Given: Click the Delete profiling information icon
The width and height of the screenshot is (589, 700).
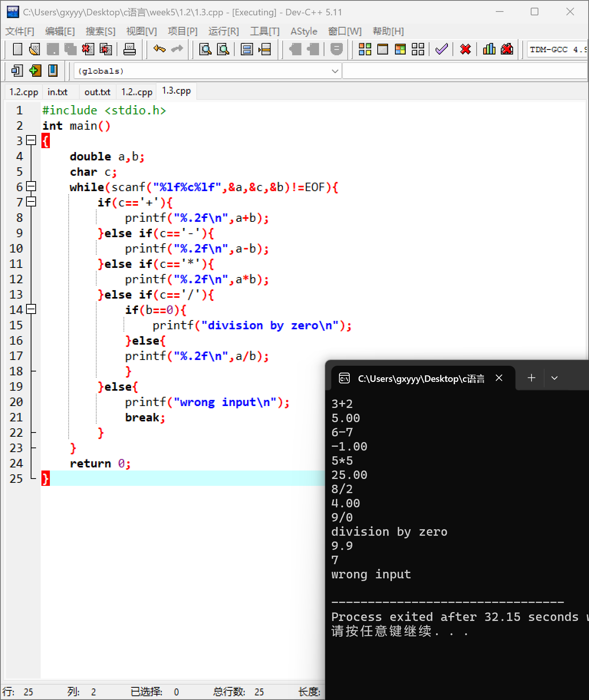Looking at the screenshot, I should click(507, 49).
